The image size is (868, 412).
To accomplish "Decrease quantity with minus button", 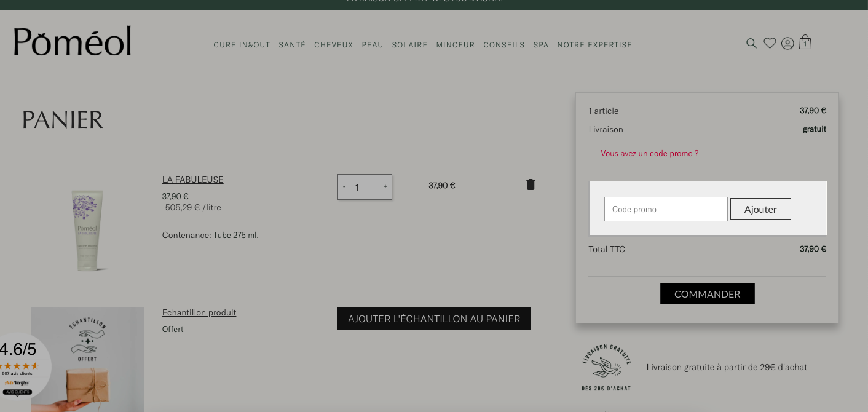I will pyautogui.click(x=344, y=187).
